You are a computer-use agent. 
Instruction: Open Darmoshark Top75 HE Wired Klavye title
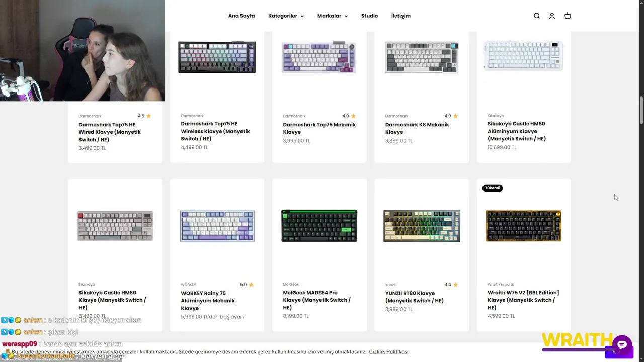coord(110,132)
